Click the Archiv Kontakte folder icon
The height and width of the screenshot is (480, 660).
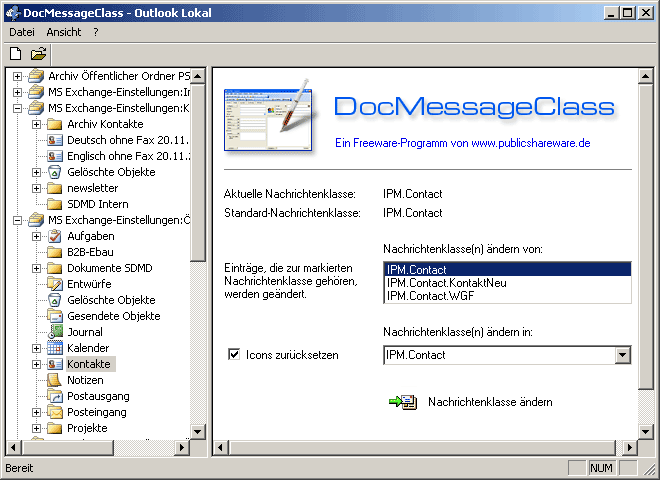[55, 124]
